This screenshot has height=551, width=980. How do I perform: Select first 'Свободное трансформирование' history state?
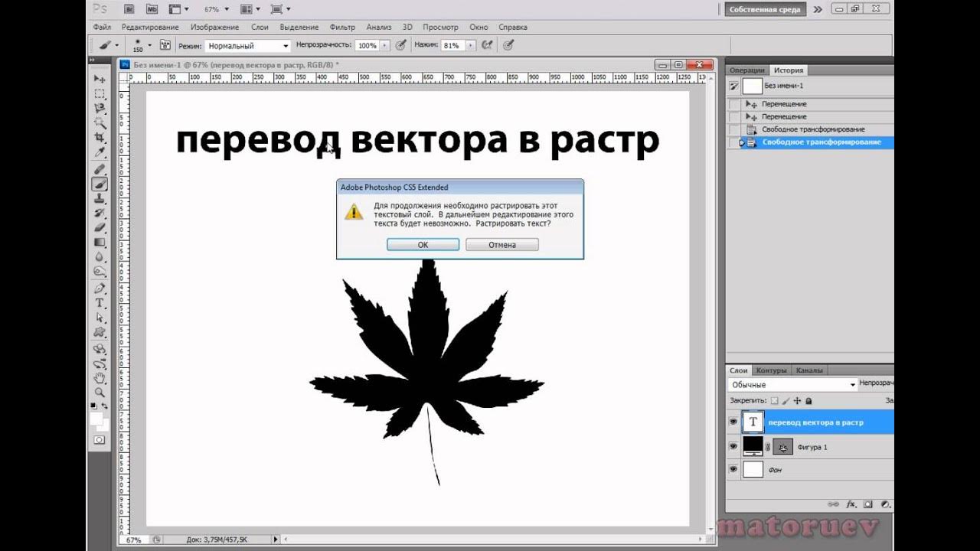tap(813, 129)
